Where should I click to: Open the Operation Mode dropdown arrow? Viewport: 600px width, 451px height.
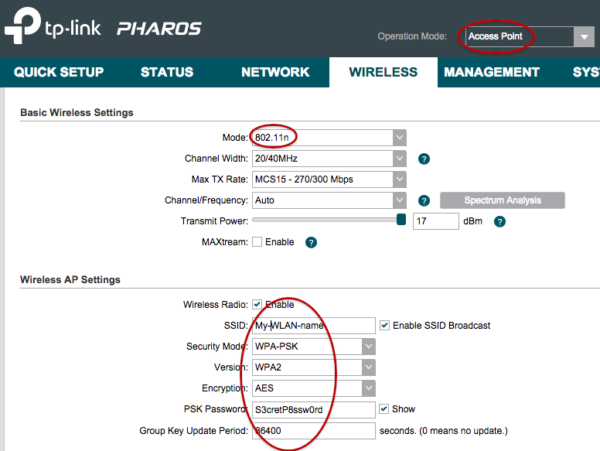point(584,37)
